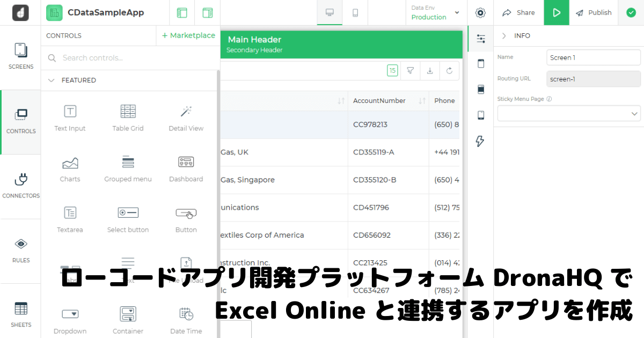Click the CDataSampleApp app icon

[54, 12]
